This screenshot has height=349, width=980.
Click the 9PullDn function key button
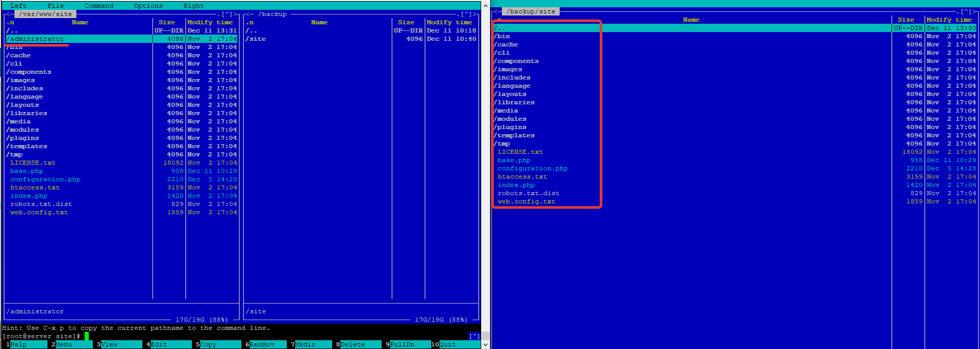[x=408, y=344]
